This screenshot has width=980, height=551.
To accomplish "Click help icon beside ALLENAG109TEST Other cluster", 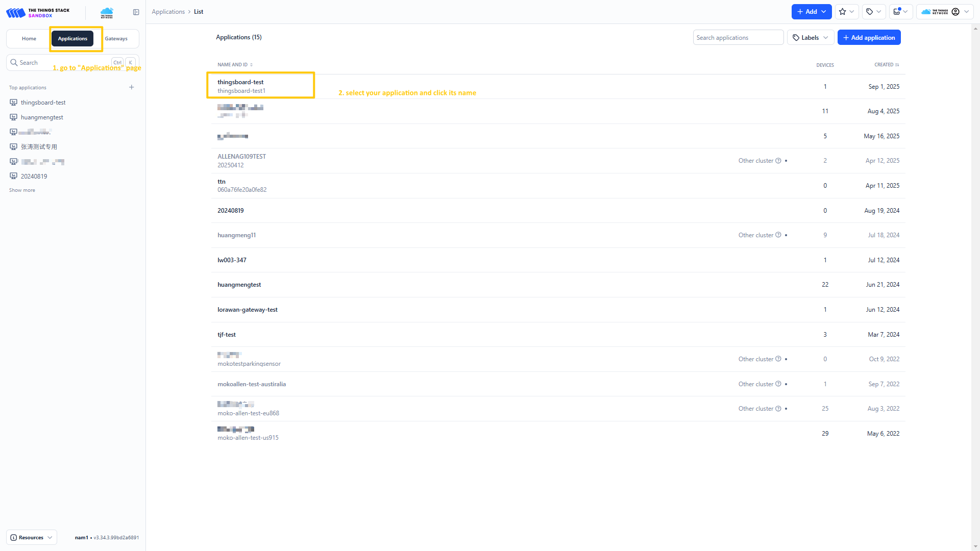I will [778, 161].
